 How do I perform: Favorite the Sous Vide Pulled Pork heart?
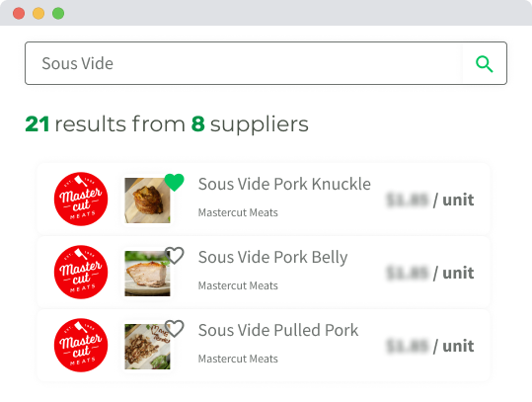coord(175,329)
